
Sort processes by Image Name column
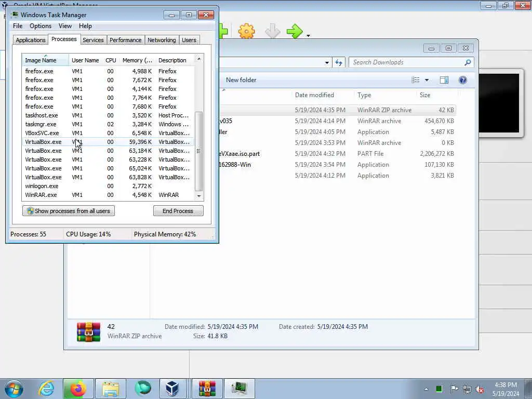pyautogui.click(x=46, y=60)
